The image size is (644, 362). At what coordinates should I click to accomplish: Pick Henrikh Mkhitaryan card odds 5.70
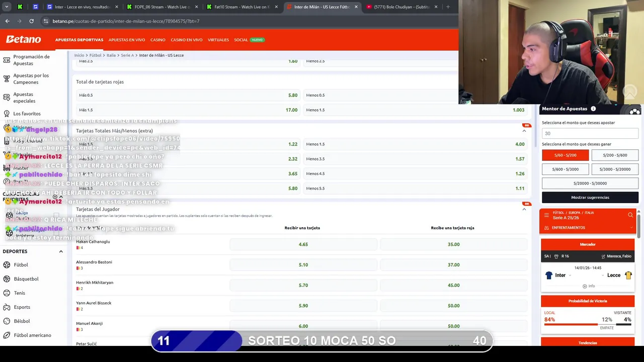303,285
